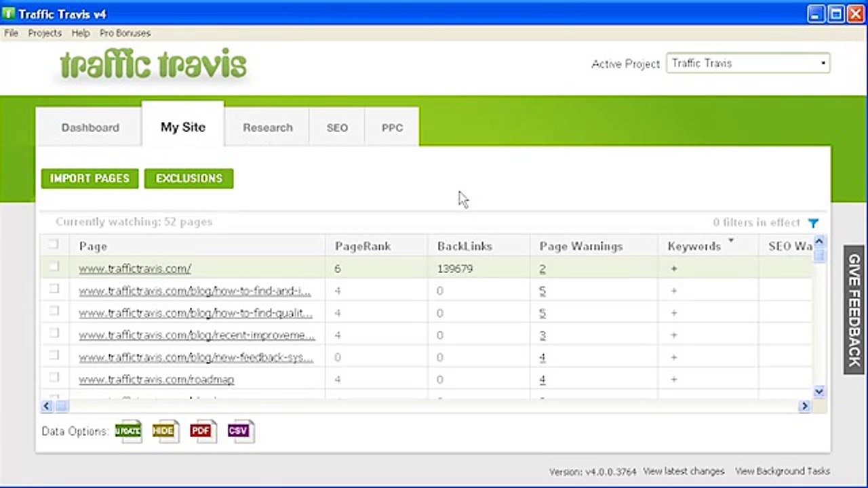
Task: Click the '0 filters in effect' text
Action: [x=757, y=222]
